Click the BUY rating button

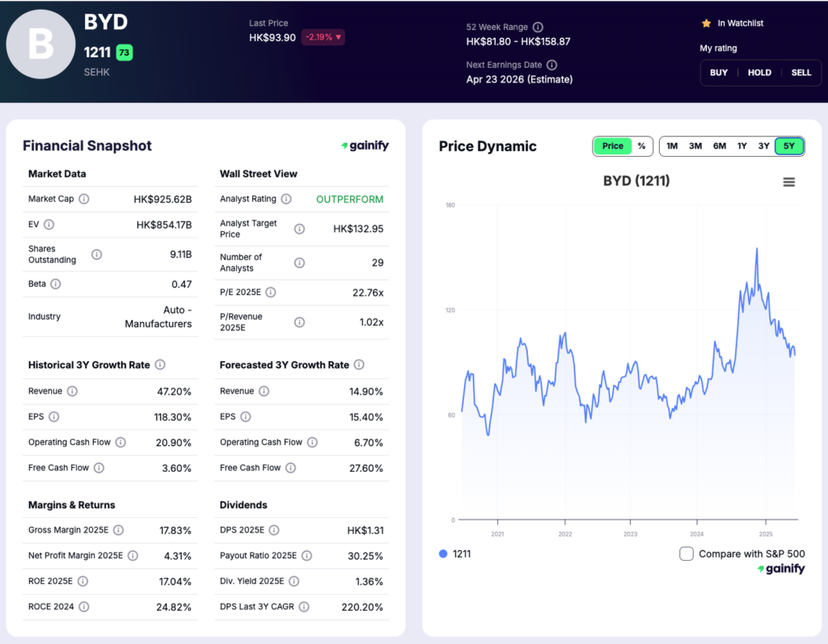[718, 73]
